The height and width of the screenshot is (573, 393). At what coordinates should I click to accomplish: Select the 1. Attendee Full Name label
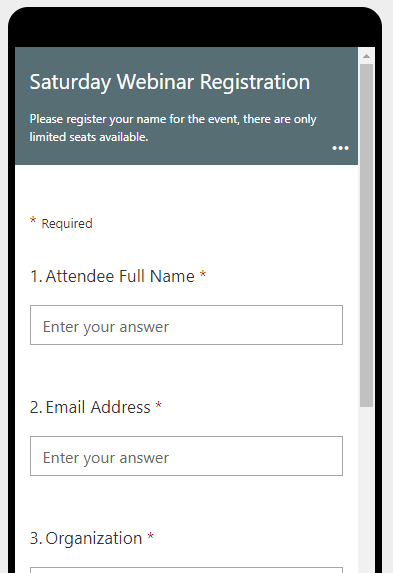click(112, 276)
